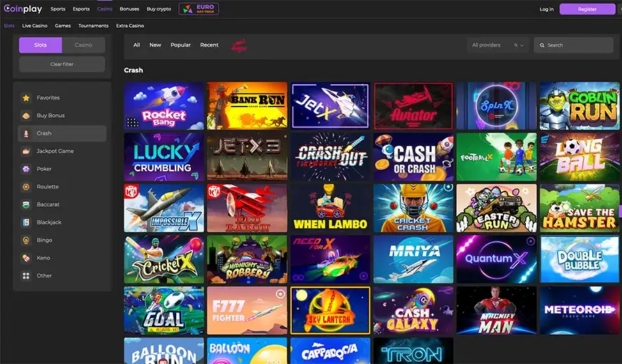
Task: Go to Esports in top navigation
Action: tap(81, 9)
